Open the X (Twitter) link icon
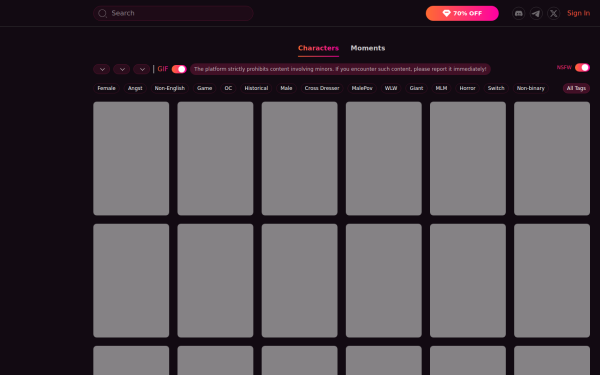Viewport: 600px width, 375px height. point(553,13)
